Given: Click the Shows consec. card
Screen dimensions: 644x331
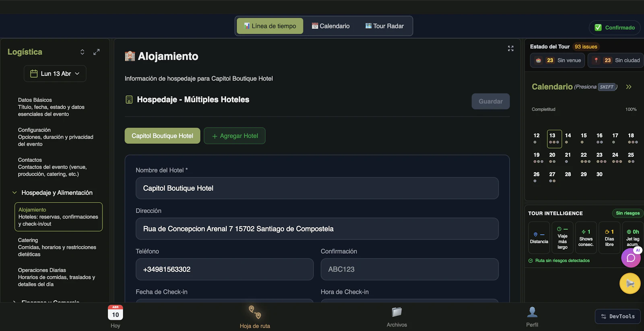Looking at the screenshot, I should click(x=586, y=238).
